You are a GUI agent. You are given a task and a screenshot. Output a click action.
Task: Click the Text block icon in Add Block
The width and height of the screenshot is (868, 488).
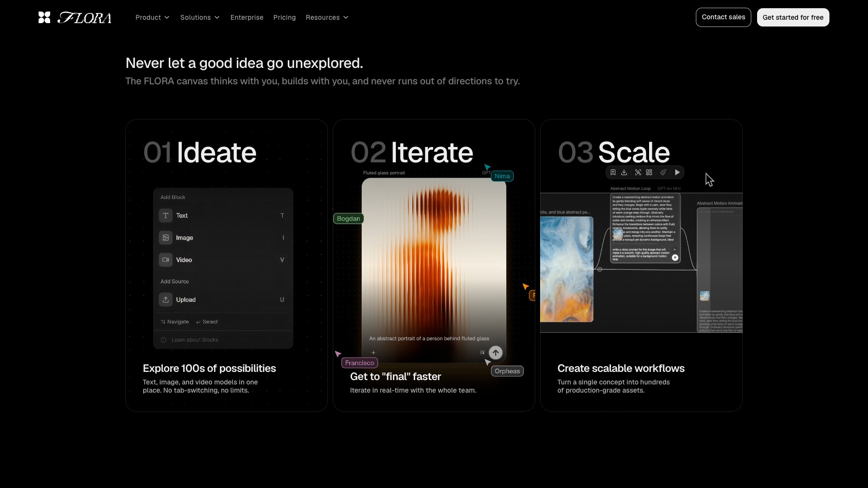(x=165, y=215)
